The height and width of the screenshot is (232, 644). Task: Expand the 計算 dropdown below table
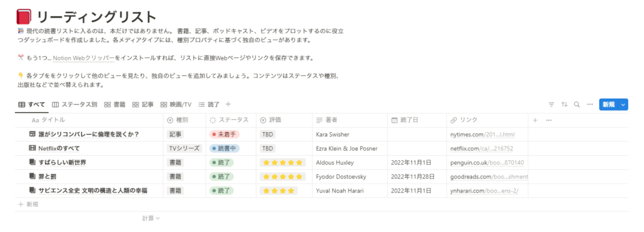[x=151, y=218]
